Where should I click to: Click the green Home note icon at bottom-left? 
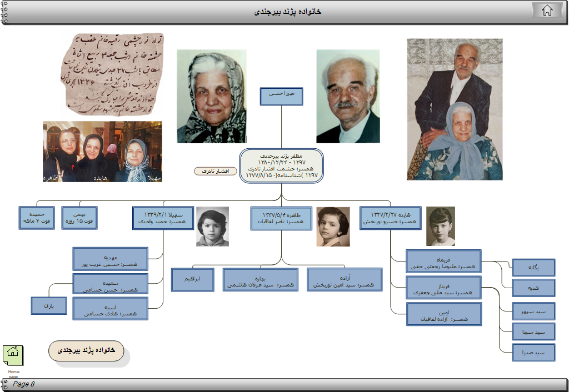click(13, 354)
